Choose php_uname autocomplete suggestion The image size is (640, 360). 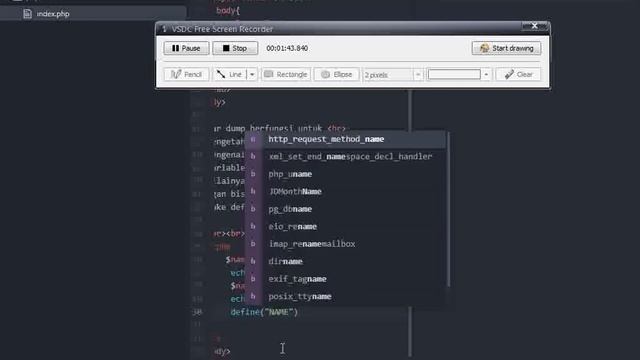(x=345, y=174)
